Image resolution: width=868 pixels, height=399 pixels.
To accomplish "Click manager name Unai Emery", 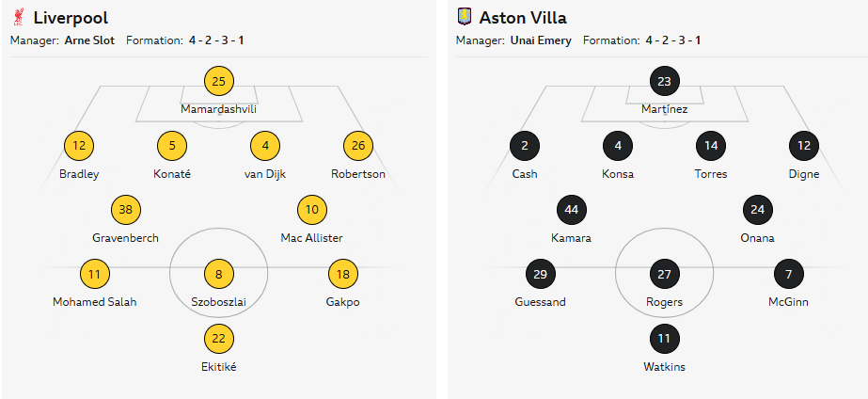I will pyautogui.click(x=541, y=40).
